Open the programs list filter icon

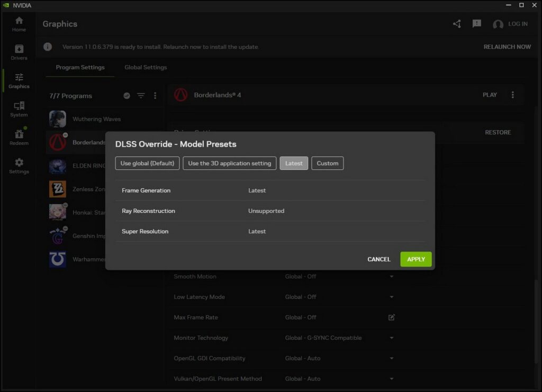(x=141, y=96)
